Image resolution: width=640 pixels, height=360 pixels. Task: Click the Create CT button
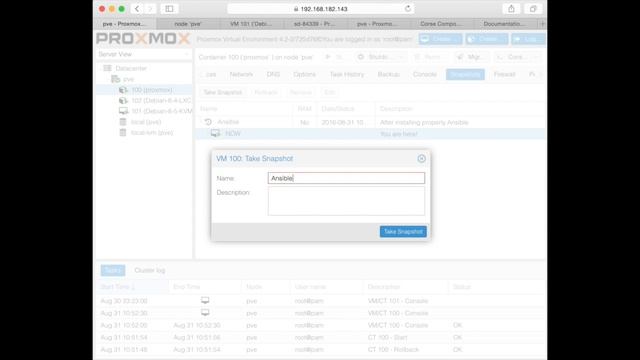487,39
